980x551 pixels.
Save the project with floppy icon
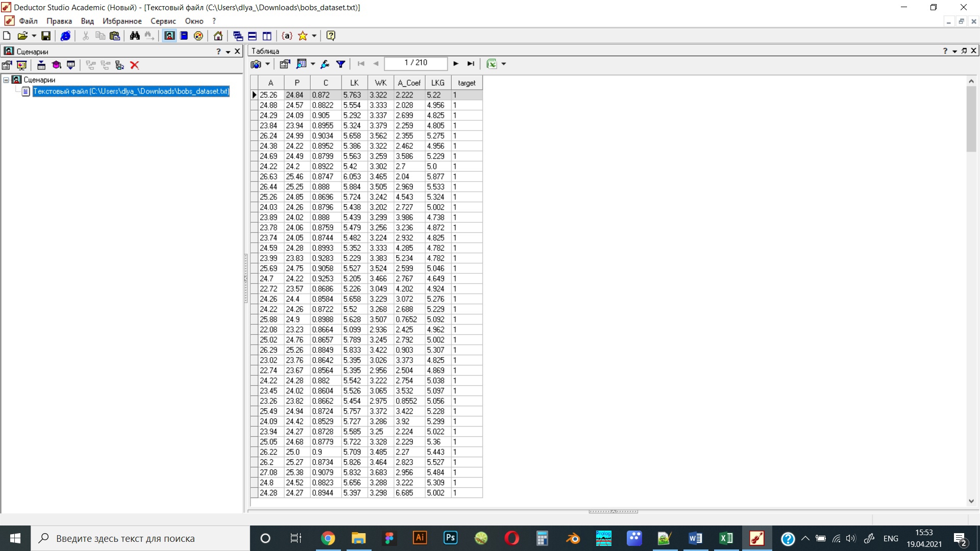click(46, 36)
